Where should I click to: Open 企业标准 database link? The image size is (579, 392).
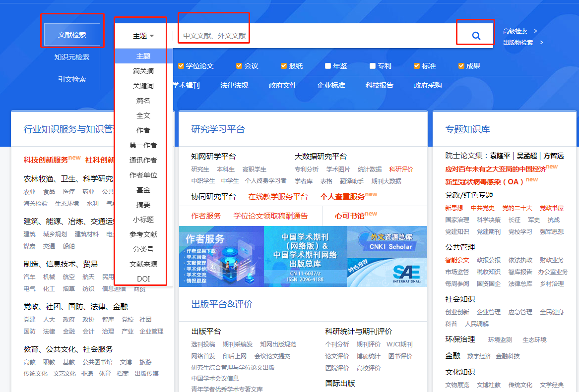(331, 86)
